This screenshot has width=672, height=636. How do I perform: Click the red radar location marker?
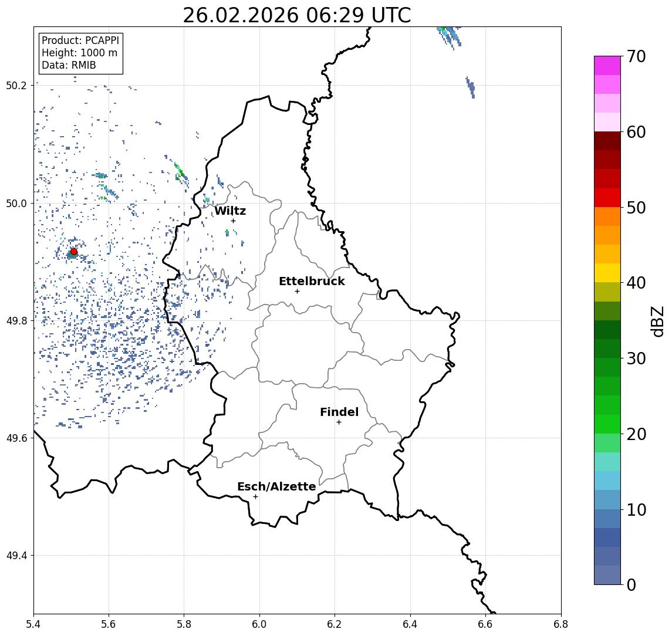point(74,252)
